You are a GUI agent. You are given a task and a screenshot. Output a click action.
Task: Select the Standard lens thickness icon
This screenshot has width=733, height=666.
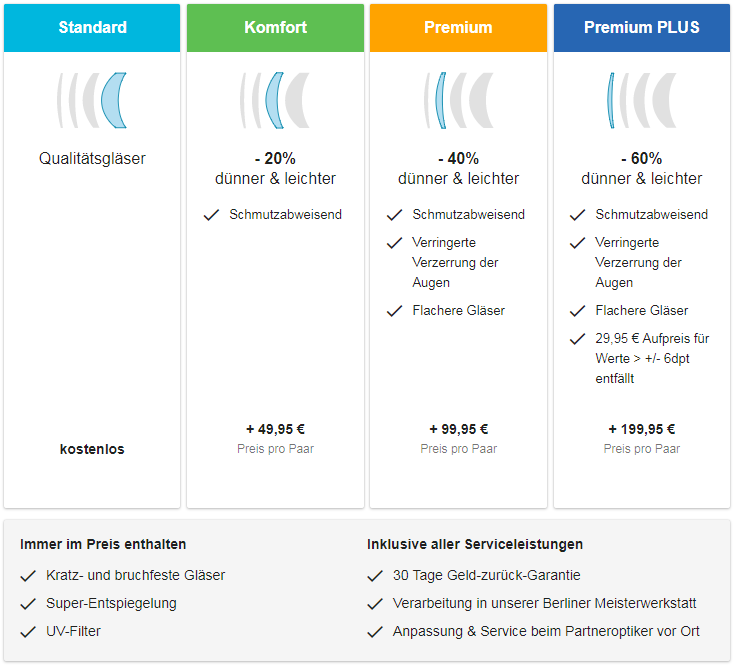pos(92,100)
